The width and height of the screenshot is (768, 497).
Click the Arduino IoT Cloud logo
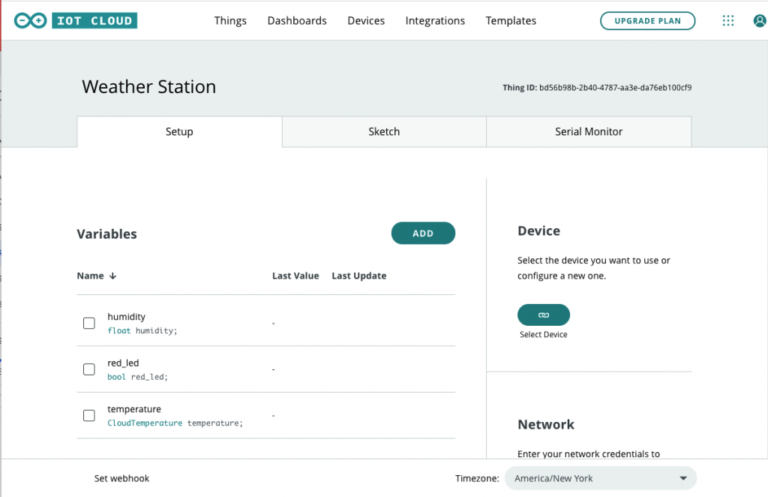76,20
